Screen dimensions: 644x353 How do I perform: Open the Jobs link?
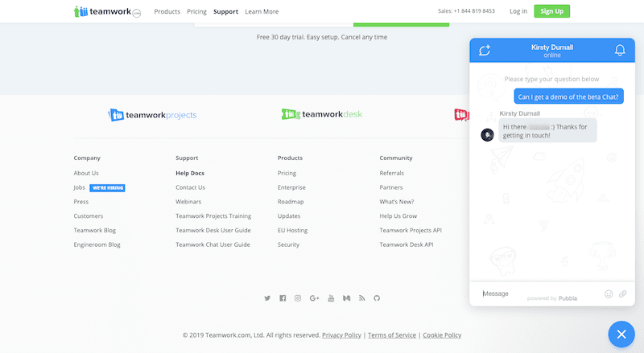coord(79,187)
